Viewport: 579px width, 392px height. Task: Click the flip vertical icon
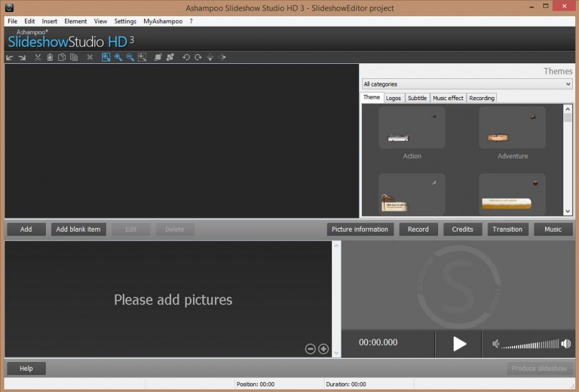[210, 57]
